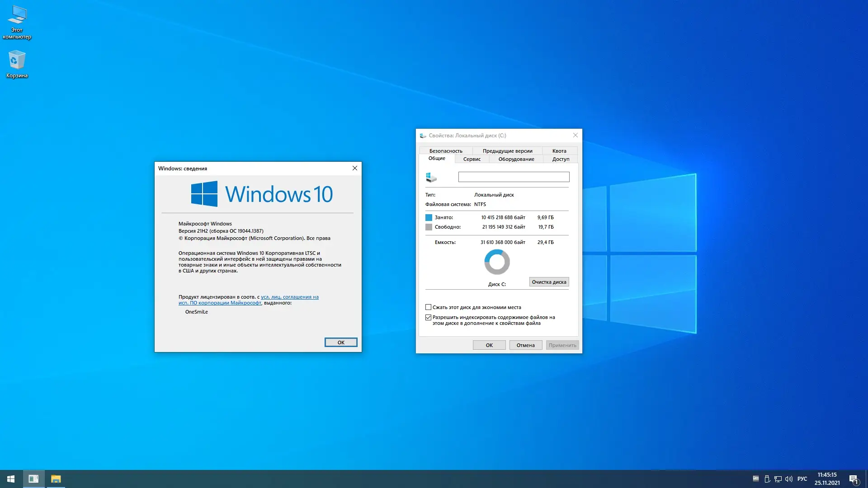Open the notification center icon

point(854,479)
